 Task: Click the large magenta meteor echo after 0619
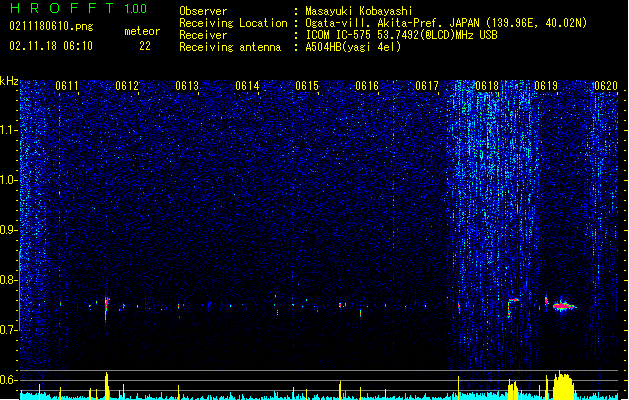(x=564, y=306)
